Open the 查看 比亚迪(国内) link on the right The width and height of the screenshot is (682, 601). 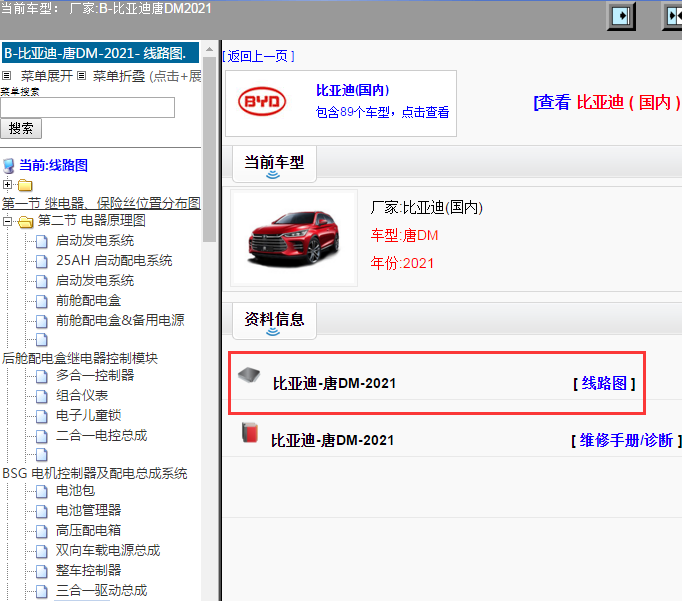click(607, 103)
